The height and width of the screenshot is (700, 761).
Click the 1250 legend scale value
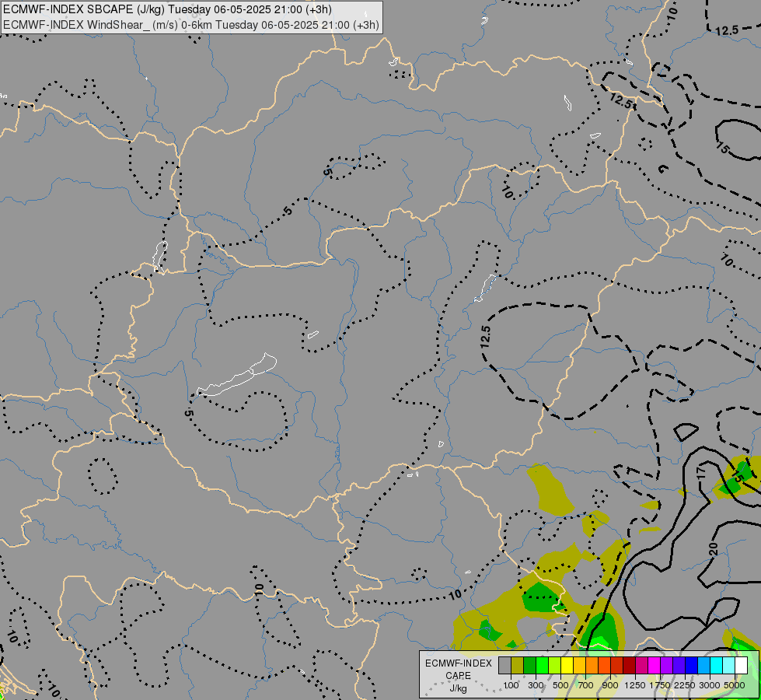[x=635, y=685]
